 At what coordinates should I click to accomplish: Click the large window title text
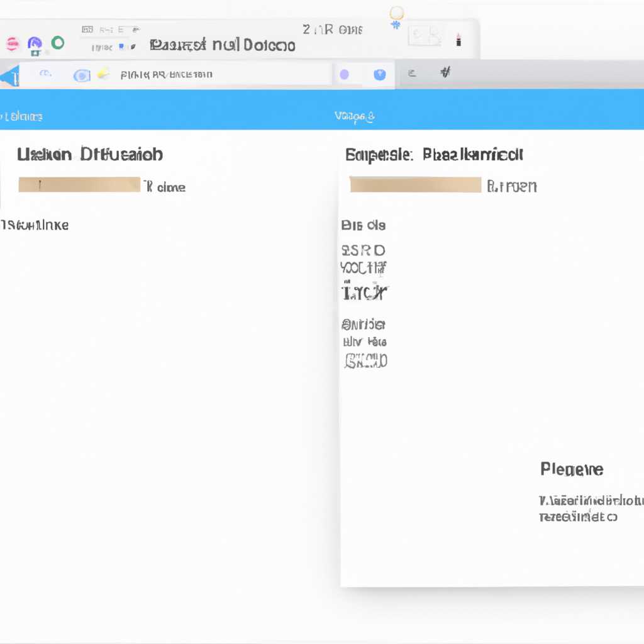coord(223,45)
